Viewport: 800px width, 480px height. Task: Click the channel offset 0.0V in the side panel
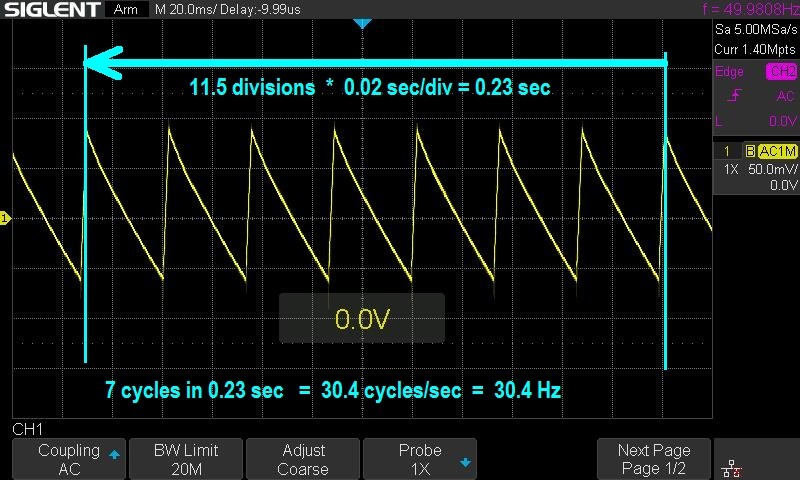783,185
